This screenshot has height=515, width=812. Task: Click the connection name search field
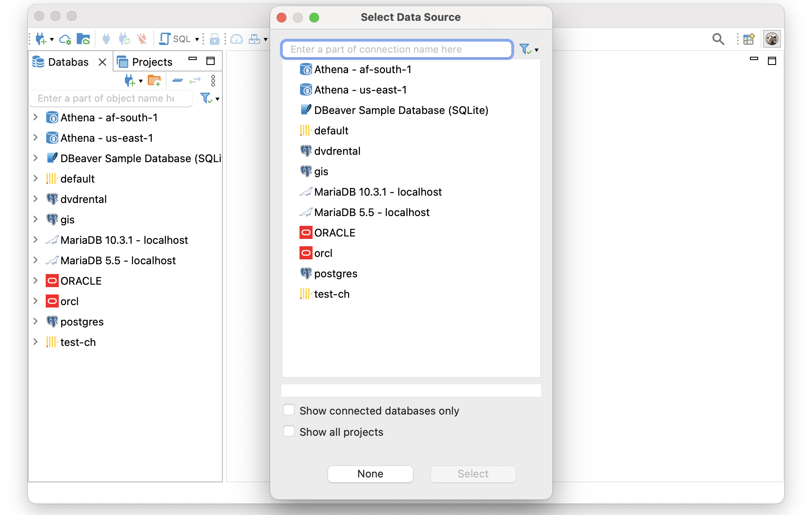tap(397, 49)
